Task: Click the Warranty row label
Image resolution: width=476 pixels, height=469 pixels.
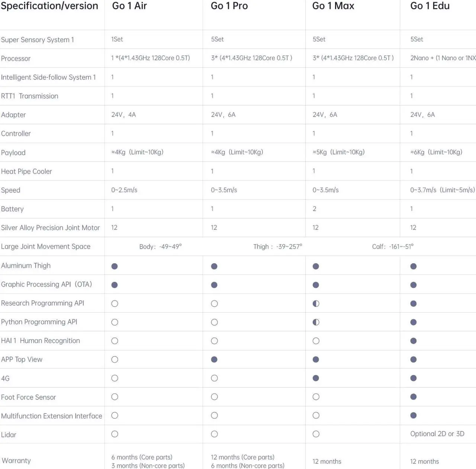Action: point(16,460)
